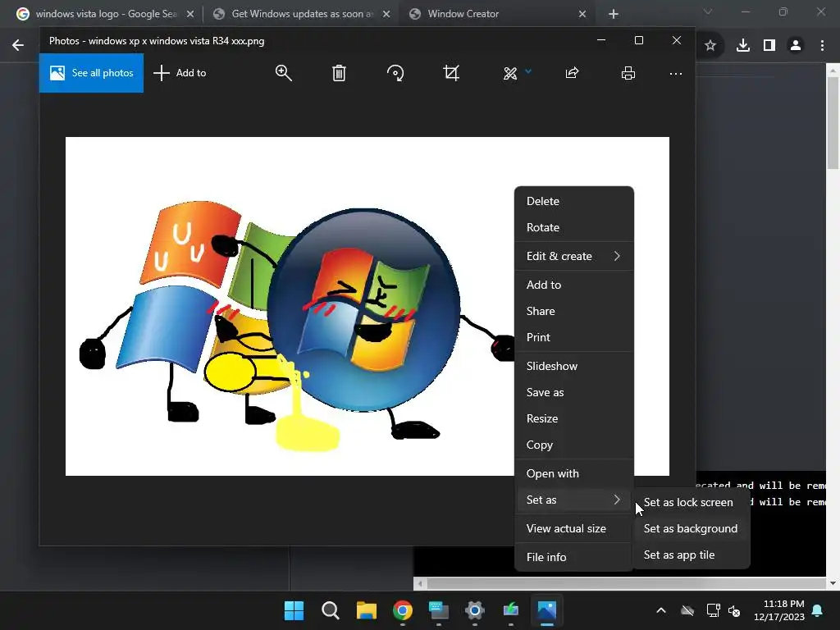Viewport: 840px width, 630px height.
Task: Select the crop tool icon
Action: coord(451,73)
